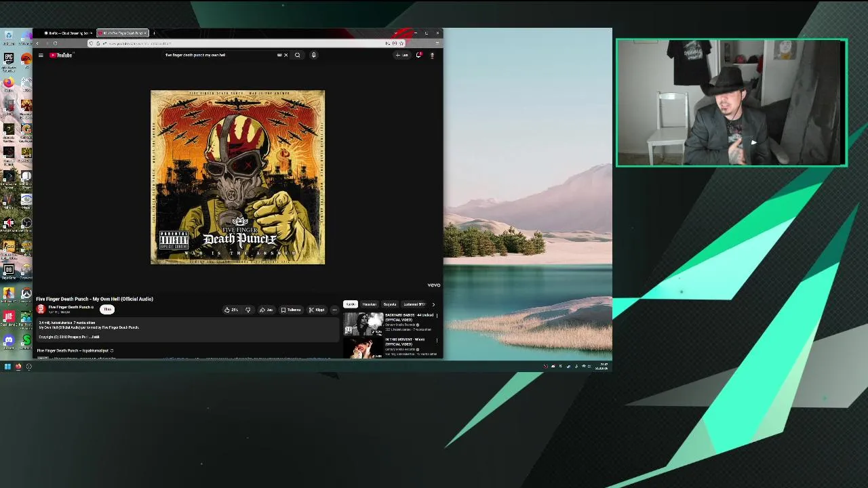Dislike the video with thumbs-down icon

pyautogui.click(x=248, y=310)
